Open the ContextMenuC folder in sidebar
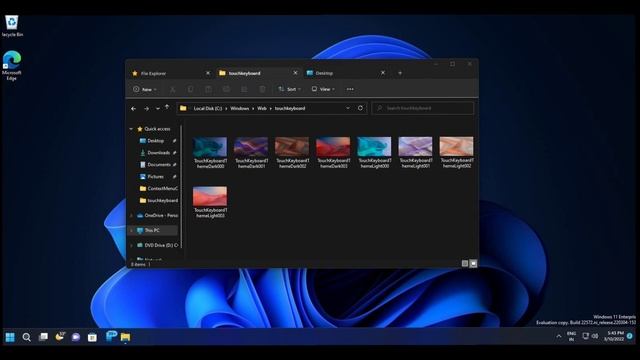This screenshot has width=640, height=360. [x=159, y=189]
